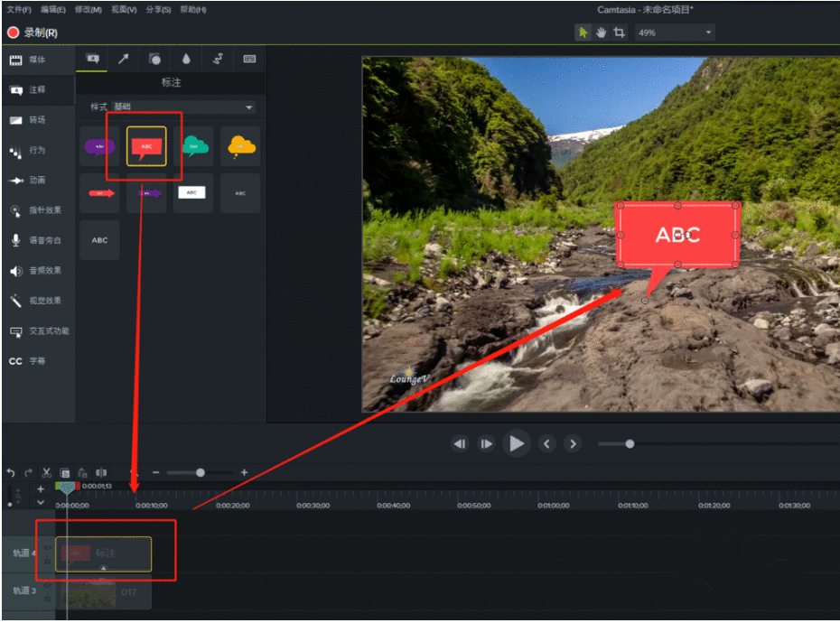Expand the properties arrow under the 标注 clip
Viewport: 840px width, 623px height.
[x=103, y=565]
